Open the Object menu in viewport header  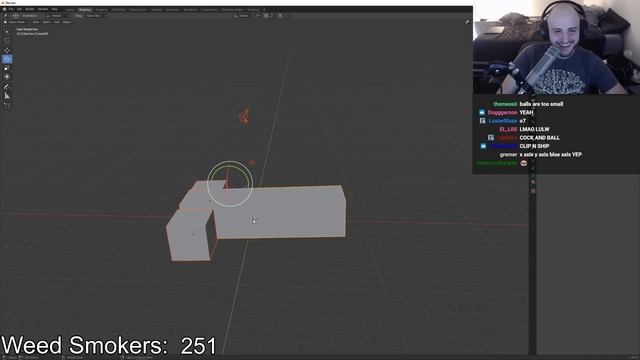pyautogui.click(x=67, y=22)
